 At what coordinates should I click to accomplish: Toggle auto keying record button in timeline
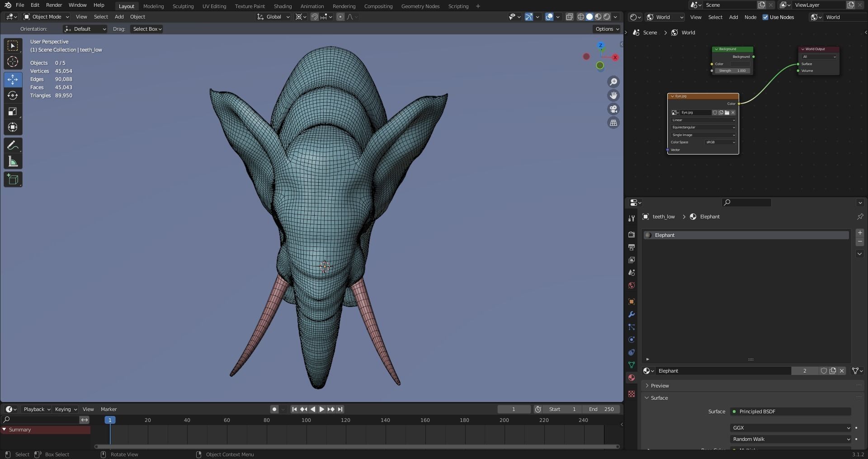274,409
